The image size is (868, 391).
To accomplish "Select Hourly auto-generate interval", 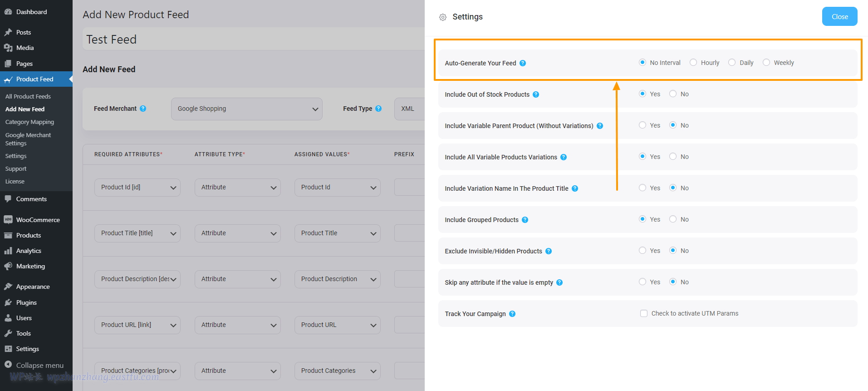I will coord(693,63).
